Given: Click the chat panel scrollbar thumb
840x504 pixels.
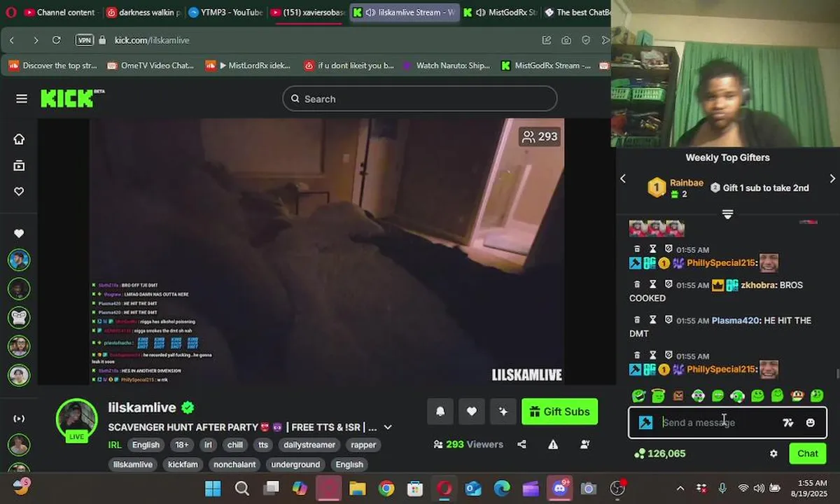Looking at the screenshot, I should tap(837, 374).
